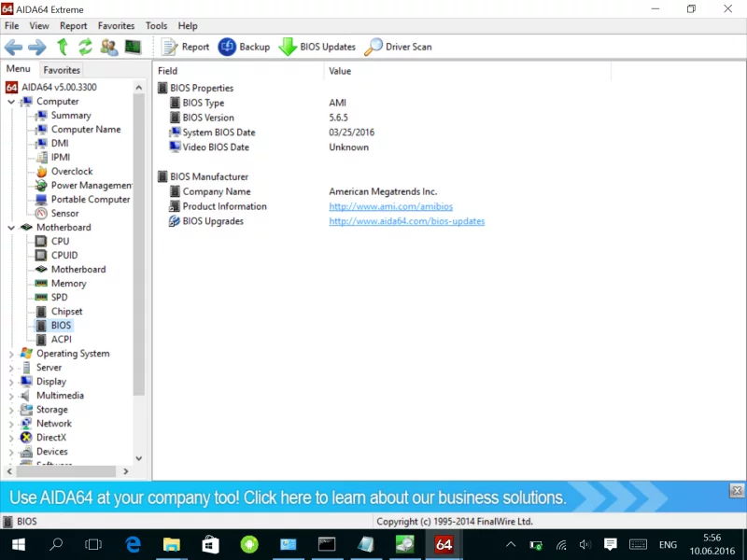Select the Company Name row

click(x=217, y=191)
